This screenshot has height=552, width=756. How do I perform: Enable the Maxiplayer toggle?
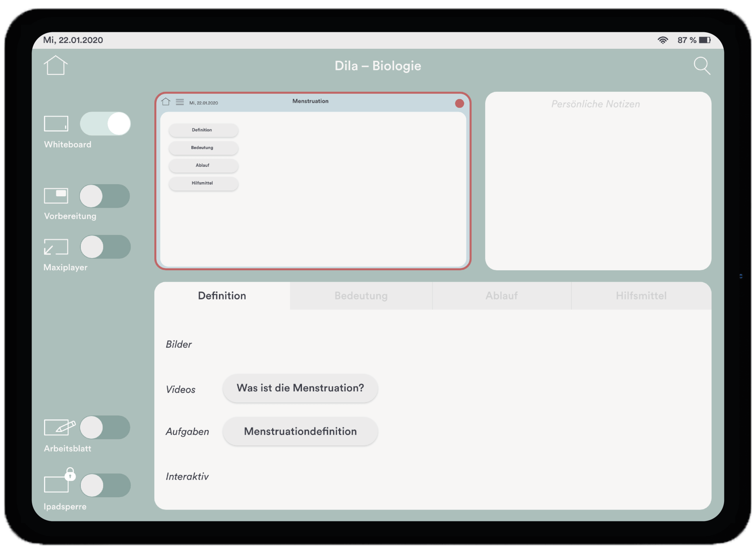click(x=105, y=247)
